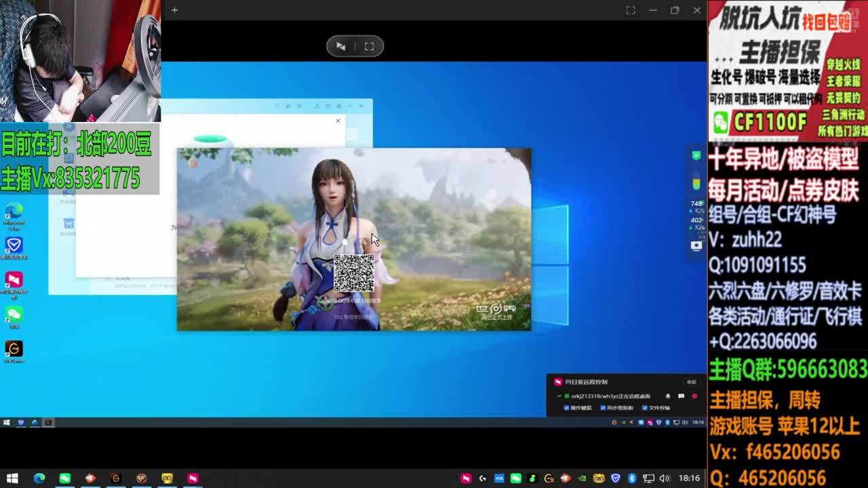Image resolution: width=868 pixels, height=488 pixels.
Task: Open the pink remote control desktop shortcut
Action: (x=14, y=280)
